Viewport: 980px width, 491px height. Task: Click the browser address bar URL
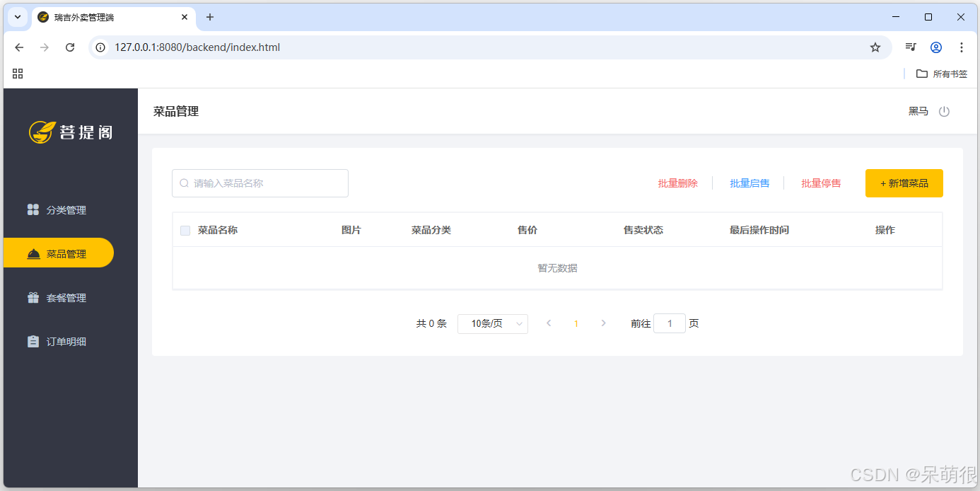[197, 47]
